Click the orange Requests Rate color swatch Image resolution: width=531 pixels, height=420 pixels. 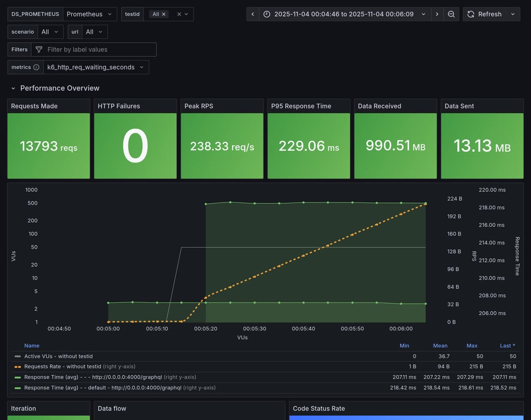pyautogui.click(x=18, y=366)
